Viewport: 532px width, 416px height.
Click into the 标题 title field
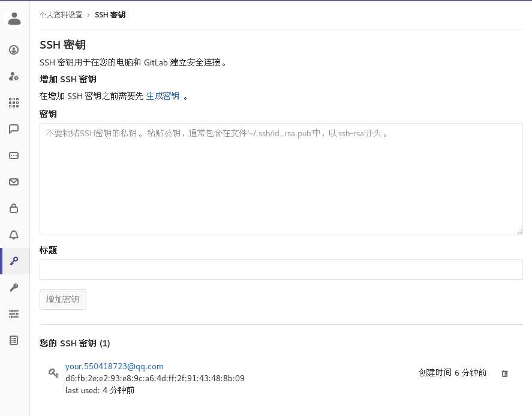coord(281,270)
